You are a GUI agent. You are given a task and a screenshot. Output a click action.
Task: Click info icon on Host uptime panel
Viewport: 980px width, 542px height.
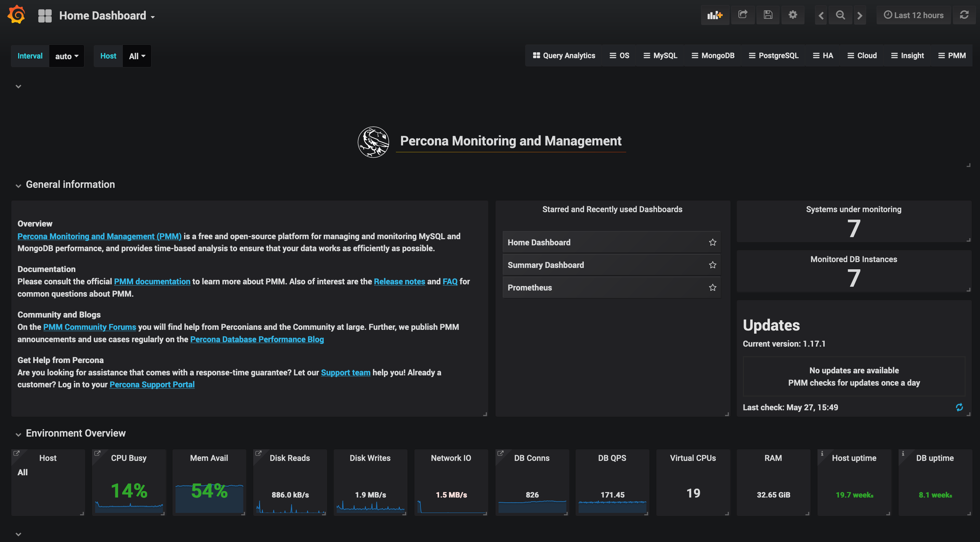[x=822, y=453]
